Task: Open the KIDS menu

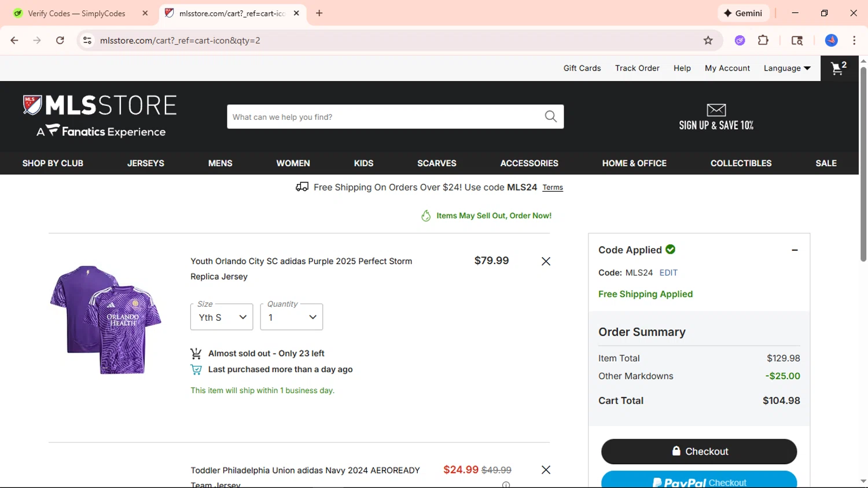Action: [364, 163]
